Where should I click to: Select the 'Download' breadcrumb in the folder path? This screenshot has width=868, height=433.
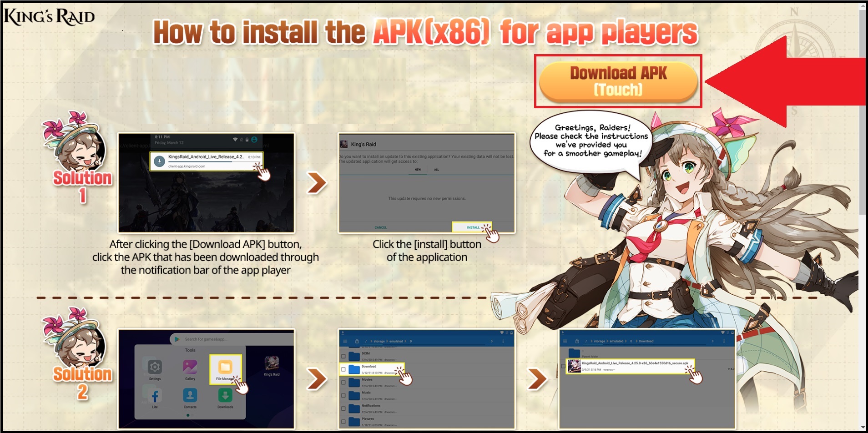click(x=646, y=341)
